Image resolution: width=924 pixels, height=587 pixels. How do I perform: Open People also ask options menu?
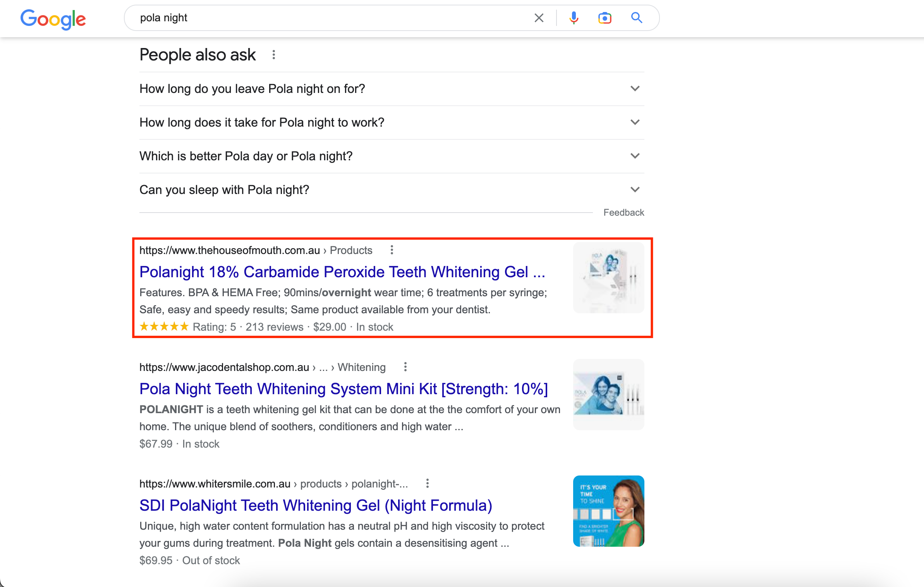click(274, 55)
